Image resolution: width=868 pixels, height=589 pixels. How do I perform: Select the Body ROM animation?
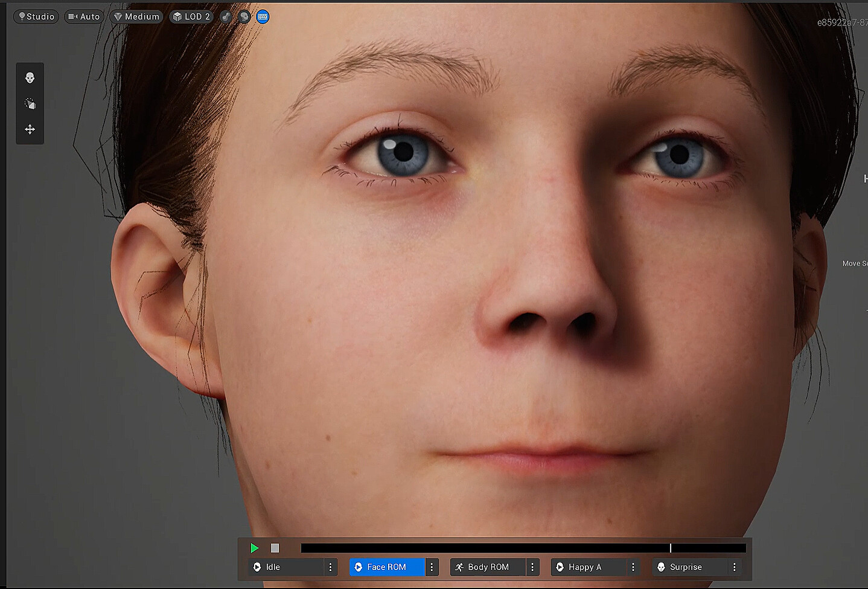(488, 567)
